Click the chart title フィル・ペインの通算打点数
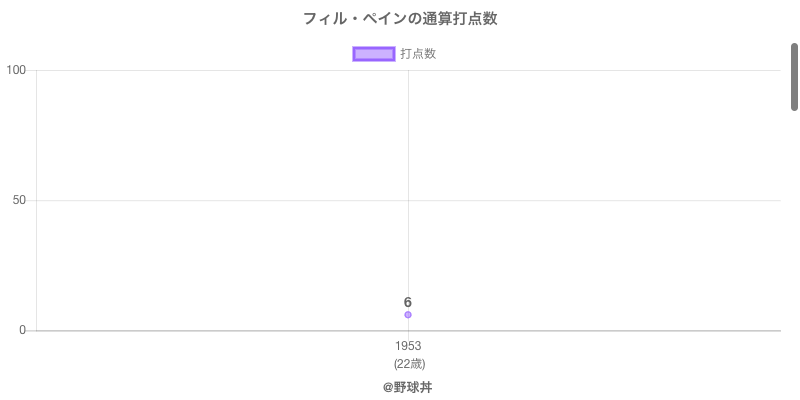 click(x=400, y=19)
